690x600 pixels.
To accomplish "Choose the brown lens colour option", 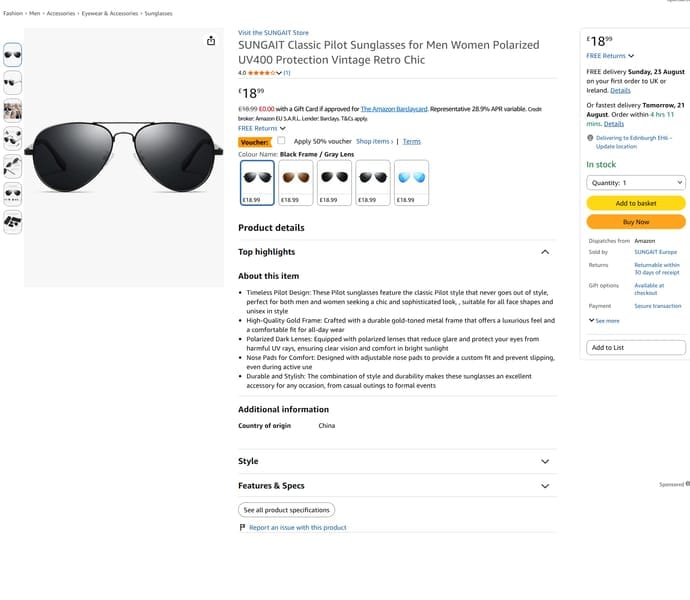I will 296,183.
